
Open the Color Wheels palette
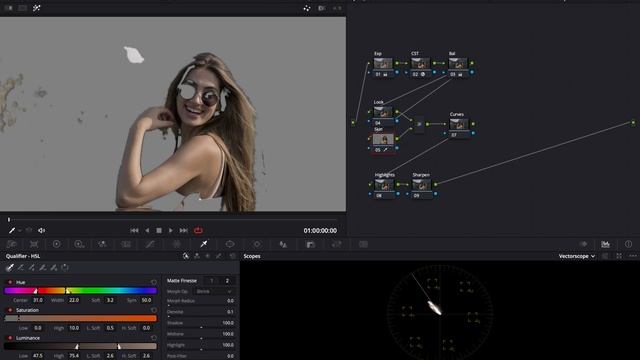[x=56, y=244]
